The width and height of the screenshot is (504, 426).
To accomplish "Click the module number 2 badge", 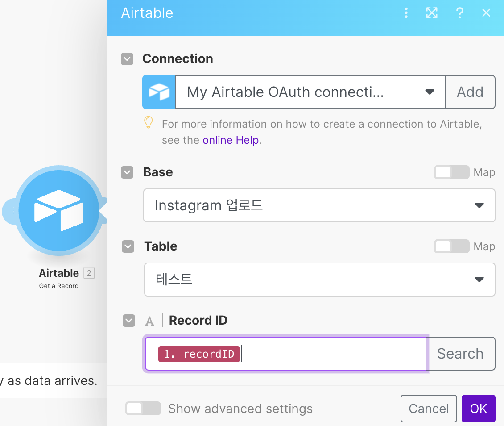I will [89, 273].
